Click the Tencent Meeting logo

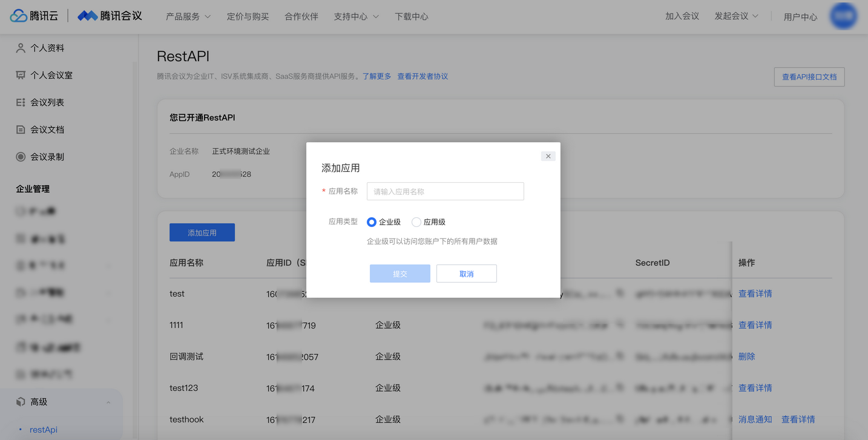[110, 16]
